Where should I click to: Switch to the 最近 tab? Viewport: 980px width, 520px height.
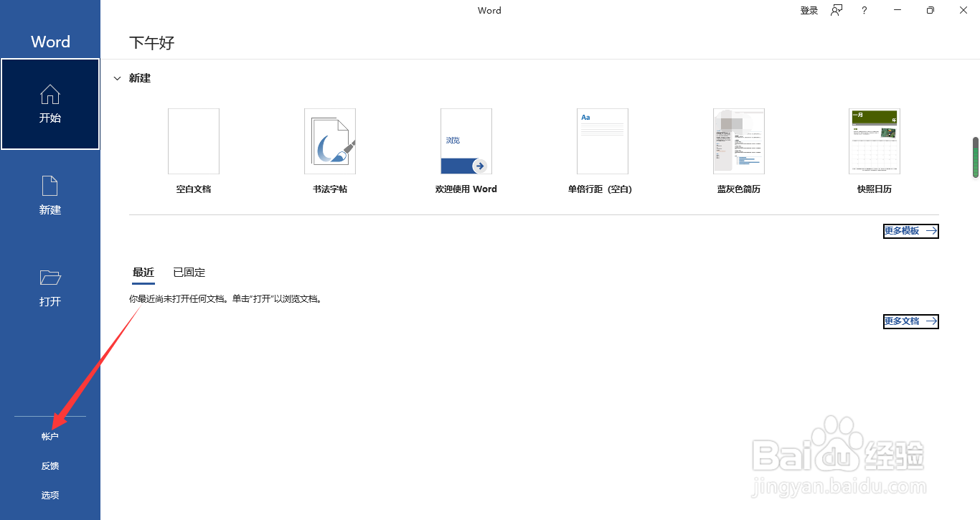pos(143,273)
